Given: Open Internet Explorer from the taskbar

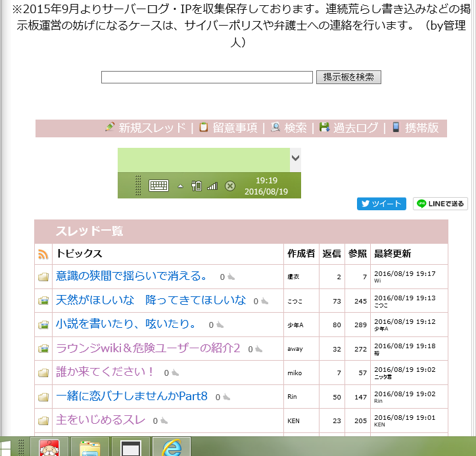Looking at the screenshot, I should [172, 447].
